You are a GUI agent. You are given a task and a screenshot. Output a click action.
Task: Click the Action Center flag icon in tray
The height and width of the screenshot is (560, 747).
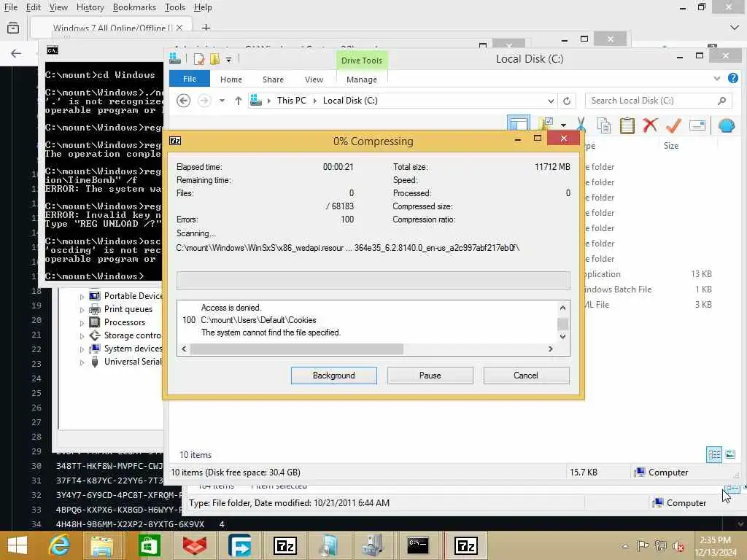(643, 546)
